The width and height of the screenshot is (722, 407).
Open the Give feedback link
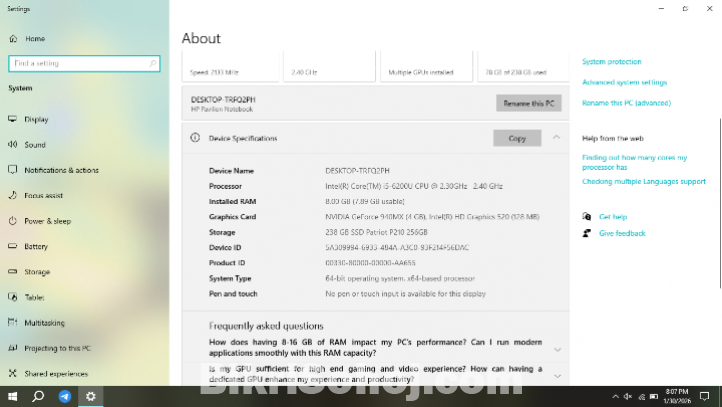621,233
